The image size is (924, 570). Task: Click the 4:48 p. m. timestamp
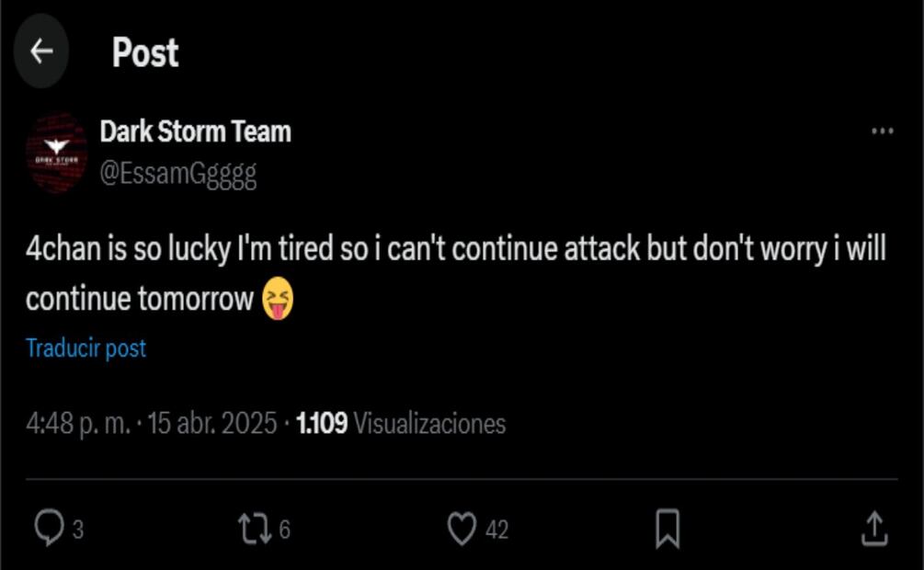coord(77,424)
